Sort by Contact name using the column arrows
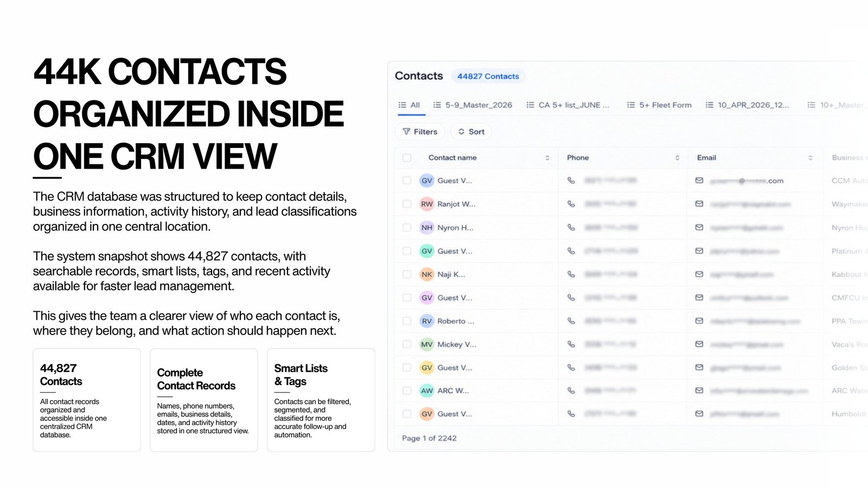868x488 pixels. click(547, 158)
